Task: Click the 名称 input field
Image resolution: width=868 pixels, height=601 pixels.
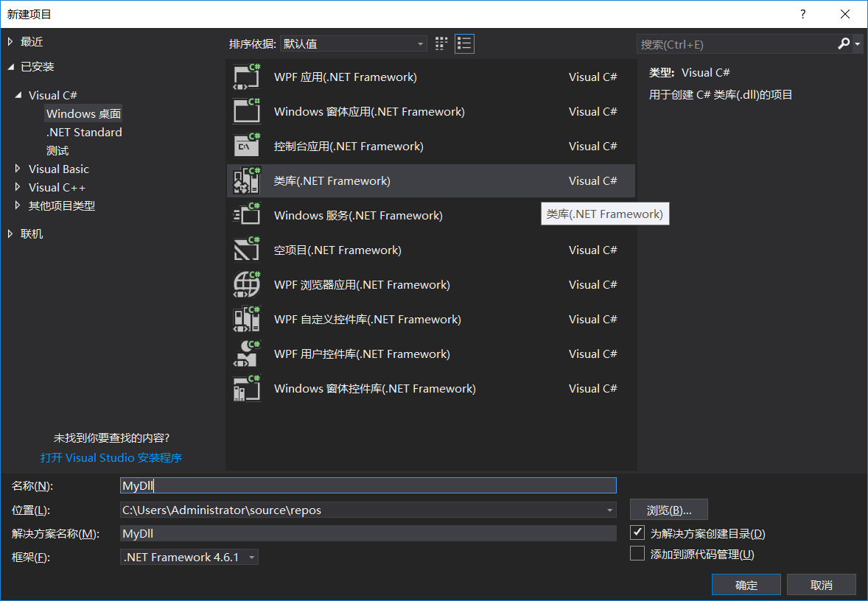Action: pyautogui.click(x=368, y=485)
